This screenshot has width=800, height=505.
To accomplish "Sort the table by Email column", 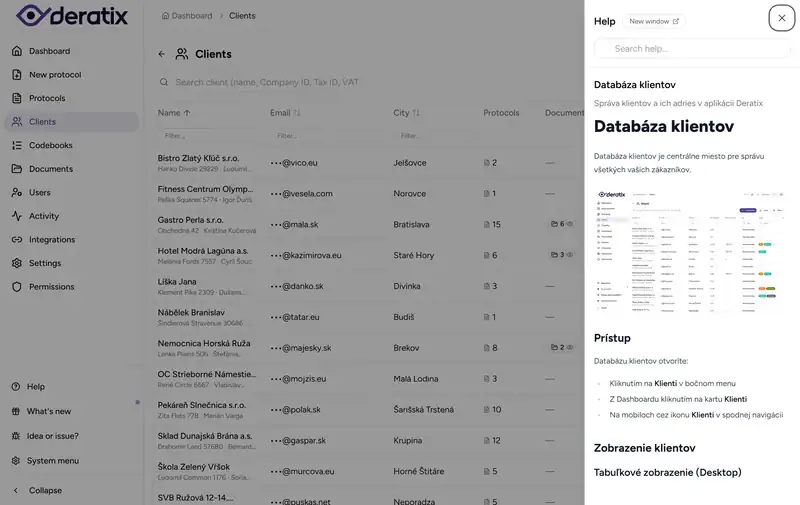I will [x=285, y=113].
